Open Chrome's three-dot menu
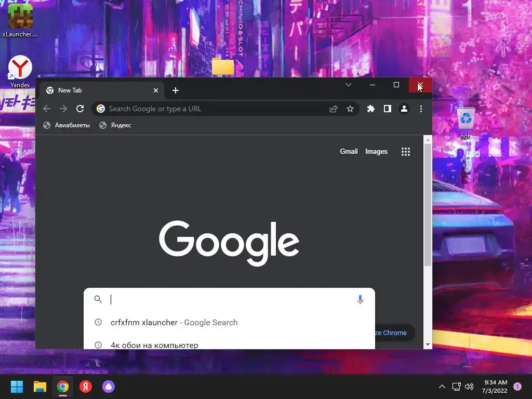The image size is (532, 399). pos(421,109)
